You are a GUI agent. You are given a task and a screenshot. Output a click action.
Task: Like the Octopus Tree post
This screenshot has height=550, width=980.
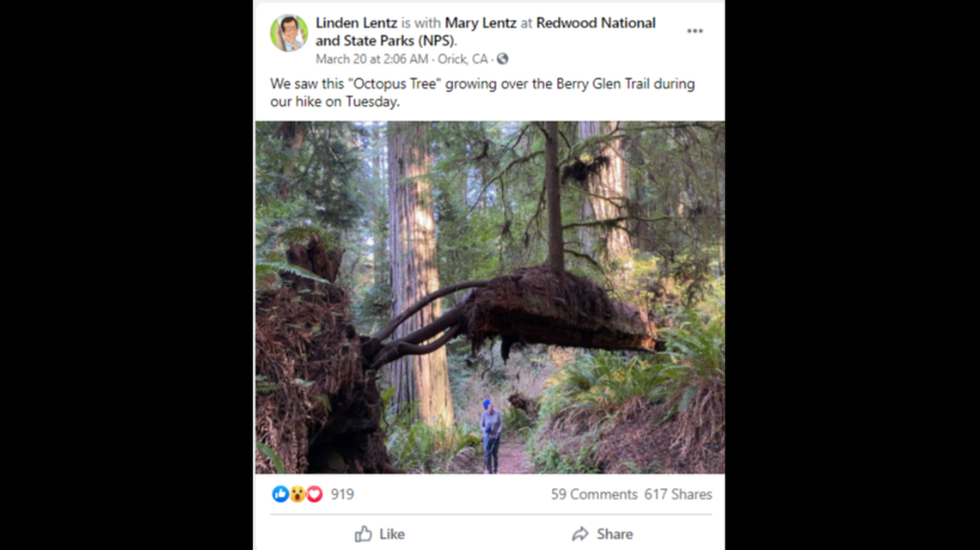coord(380,534)
